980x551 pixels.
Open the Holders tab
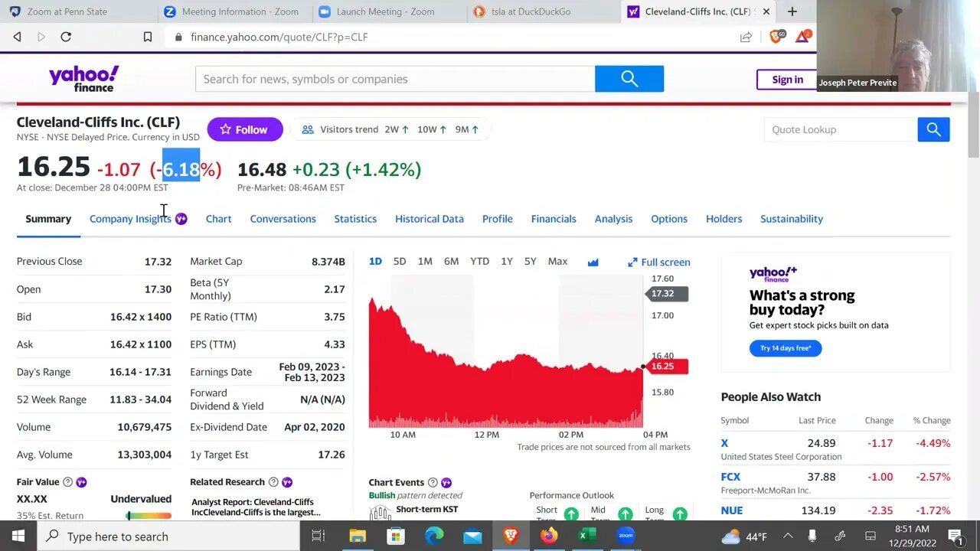(x=724, y=219)
